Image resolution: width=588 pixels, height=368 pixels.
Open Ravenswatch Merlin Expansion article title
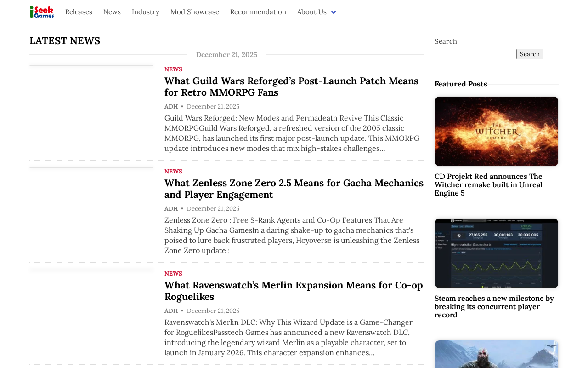pyautogui.click(x=294, y=291)
